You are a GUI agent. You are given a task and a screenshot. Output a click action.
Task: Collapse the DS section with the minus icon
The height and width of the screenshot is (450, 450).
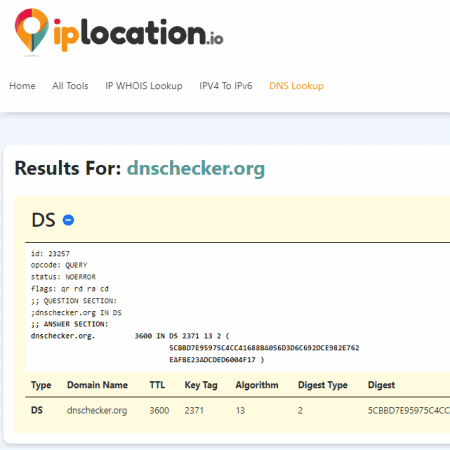(68, 220)
